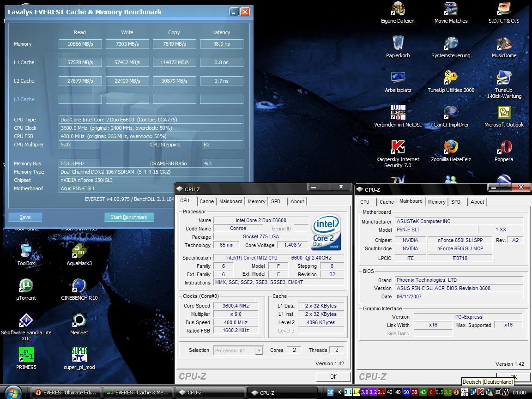Open TuneUp Utilities 2008 shortcut
532x399 pixels.
[451, 79]
